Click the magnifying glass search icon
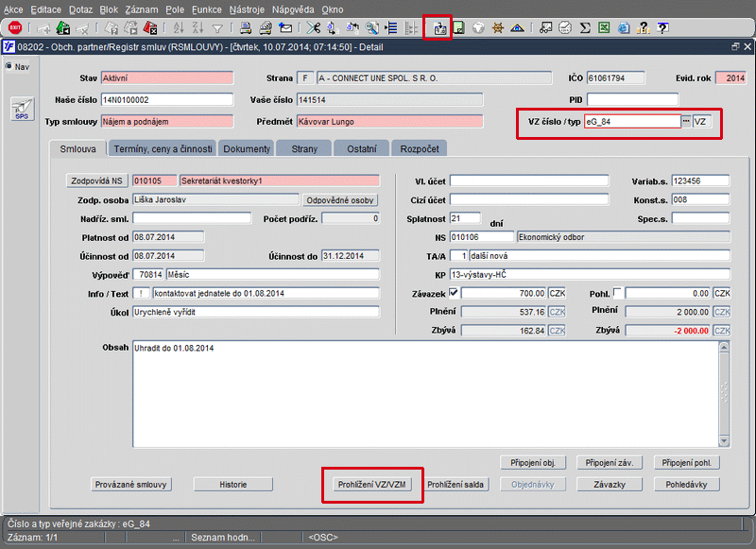756x549 pixels. 371,28
